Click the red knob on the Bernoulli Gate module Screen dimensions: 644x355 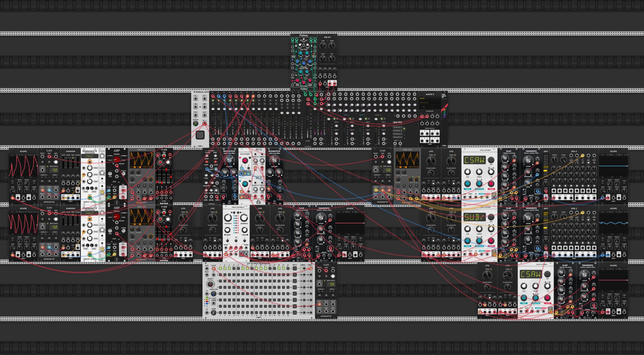[245, 161]
